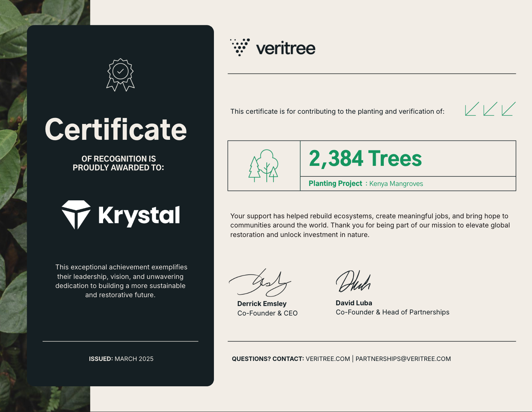Select the Kenya Mangroves project name

point(396,184)
